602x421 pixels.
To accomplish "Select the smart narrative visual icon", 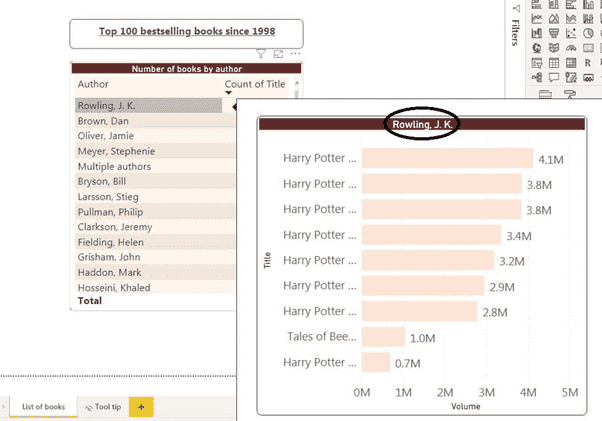I will click(x=571, y=78).
